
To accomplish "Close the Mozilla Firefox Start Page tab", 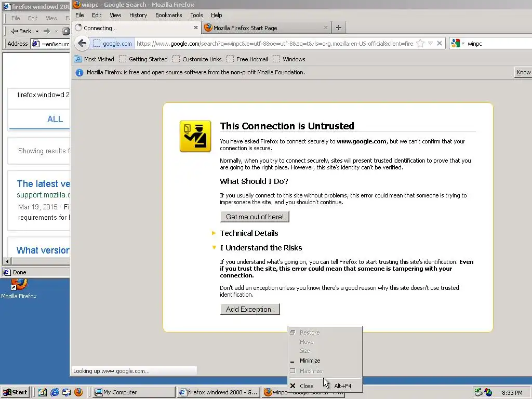I will pos(326,28).
